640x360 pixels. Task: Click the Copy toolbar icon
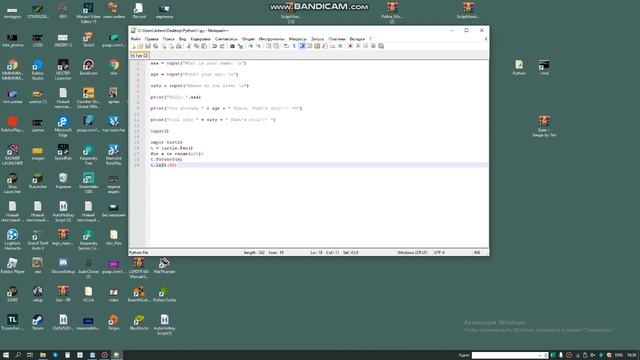196,46
